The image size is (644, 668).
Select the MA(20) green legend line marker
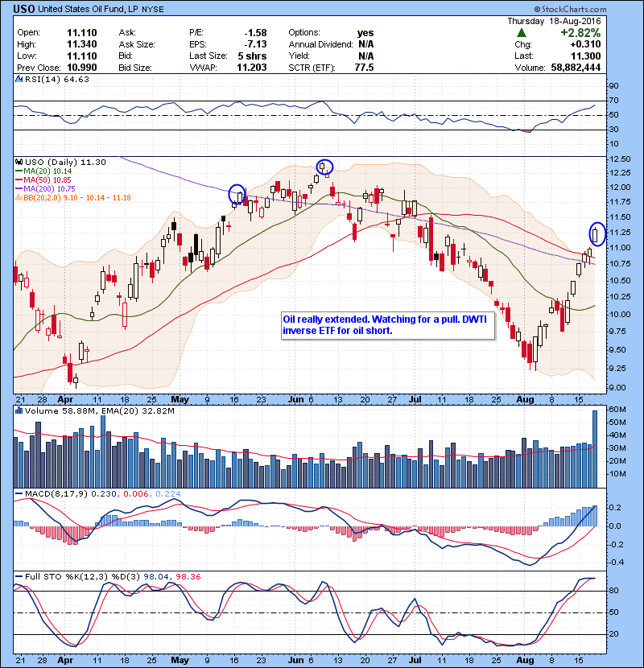click(x=19, y=171)
